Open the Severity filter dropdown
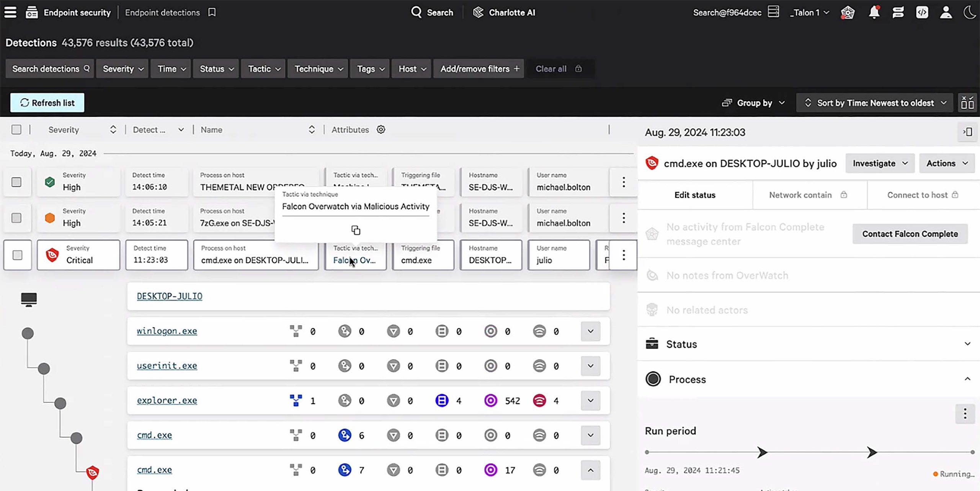The height and width of the screenshot is (491, 980). (x=122, y=69)
